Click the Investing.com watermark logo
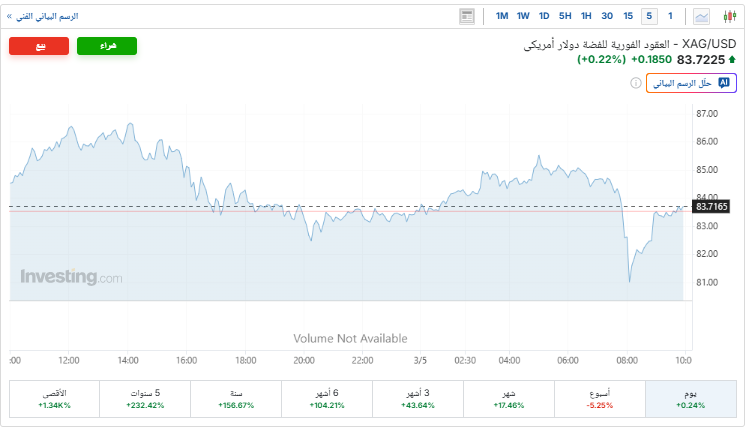Image resolution: width=756 pixels, height=427 pixels. tap(71, 277)
